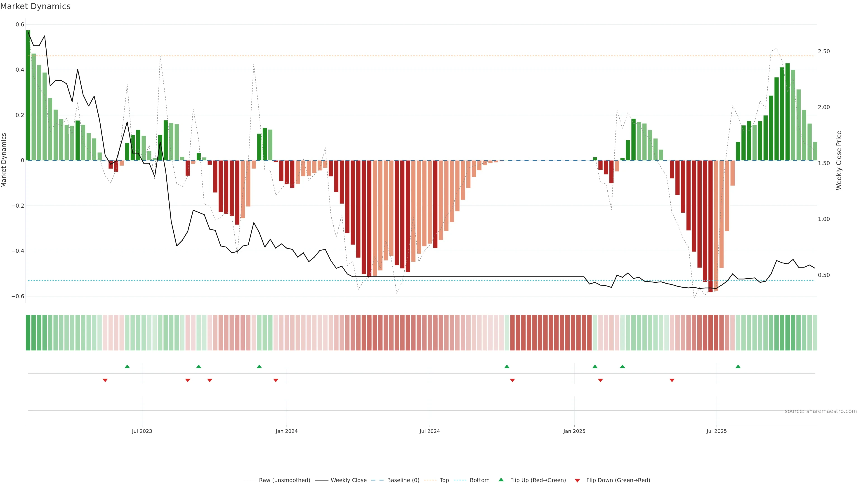
Task: Open the source: sharemaestro.com link
Action: 821,411
